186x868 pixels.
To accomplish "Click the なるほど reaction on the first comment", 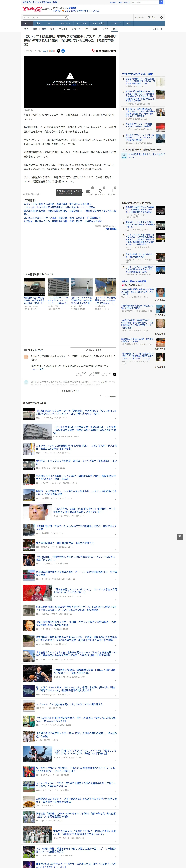I will pyautogui.click(x=94, y=374).
